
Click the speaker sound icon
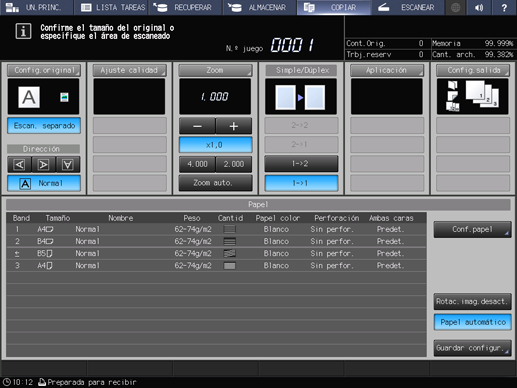coord(479,7)
